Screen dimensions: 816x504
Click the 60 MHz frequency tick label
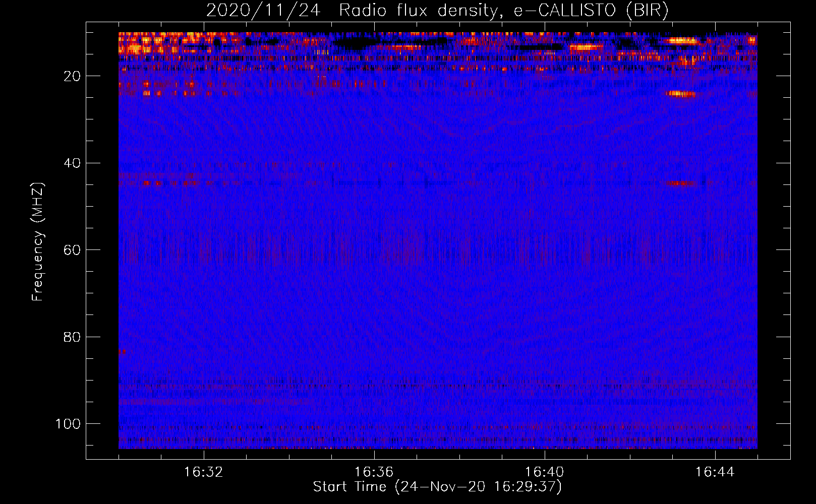(x=72, y=250)
